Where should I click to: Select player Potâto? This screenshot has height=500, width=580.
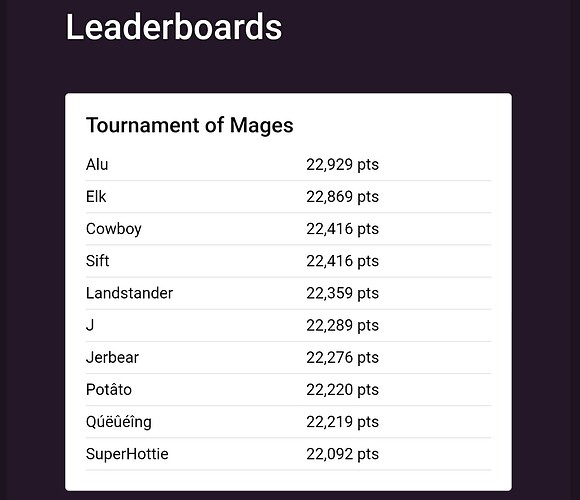tap(109, 390)
